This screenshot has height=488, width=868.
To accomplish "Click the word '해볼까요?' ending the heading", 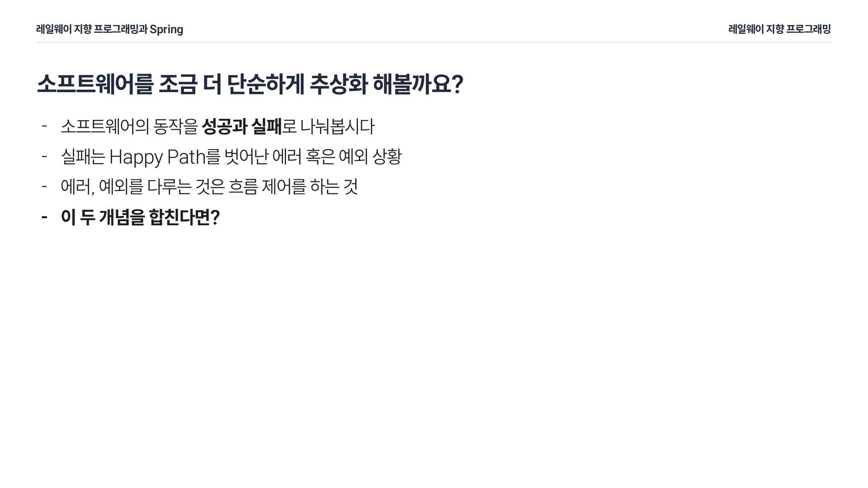I will pos(418,84).
